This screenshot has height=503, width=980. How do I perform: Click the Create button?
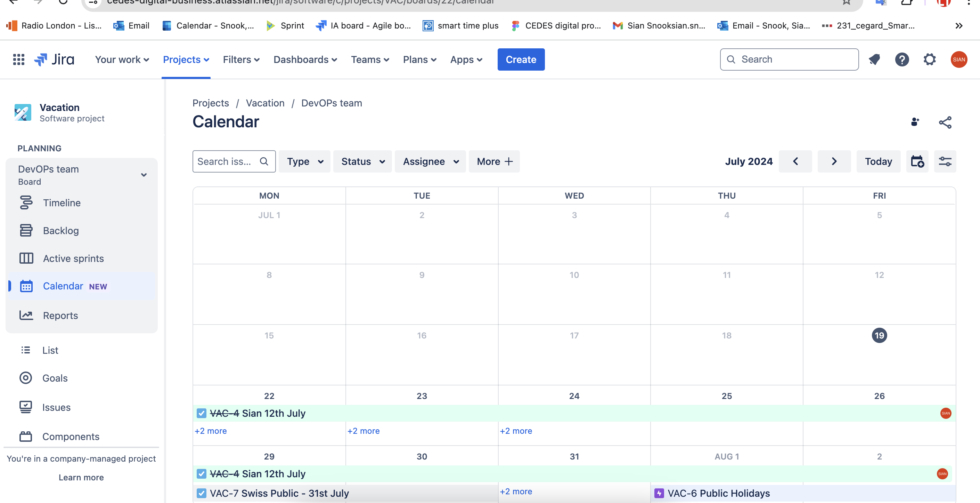tap(521, 59)
